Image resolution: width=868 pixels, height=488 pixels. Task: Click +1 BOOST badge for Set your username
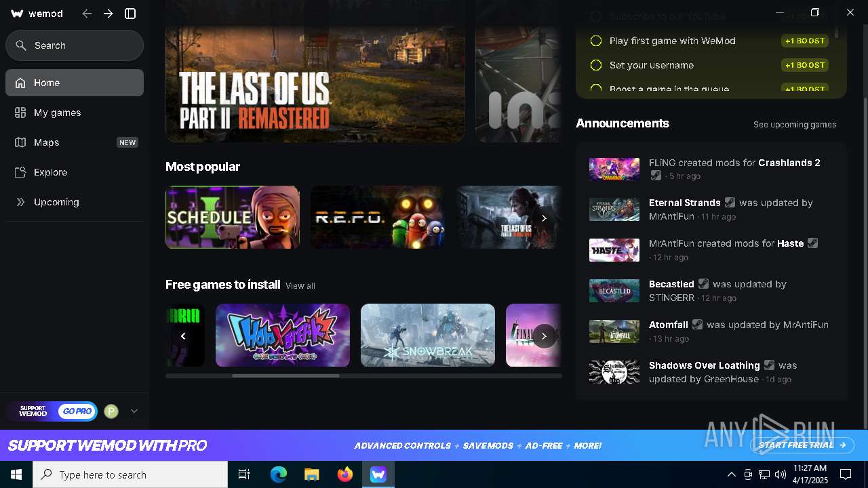(x=805, y=65)
